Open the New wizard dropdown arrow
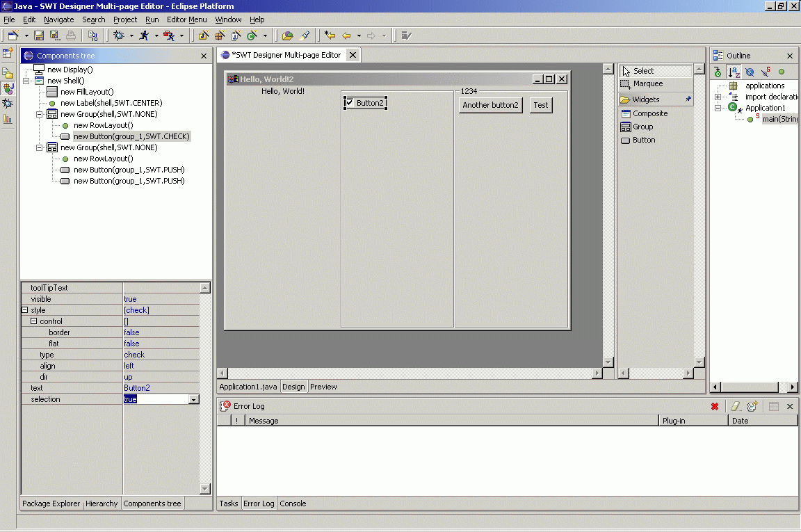Screen dimensions: 801x532 [26, 35]
